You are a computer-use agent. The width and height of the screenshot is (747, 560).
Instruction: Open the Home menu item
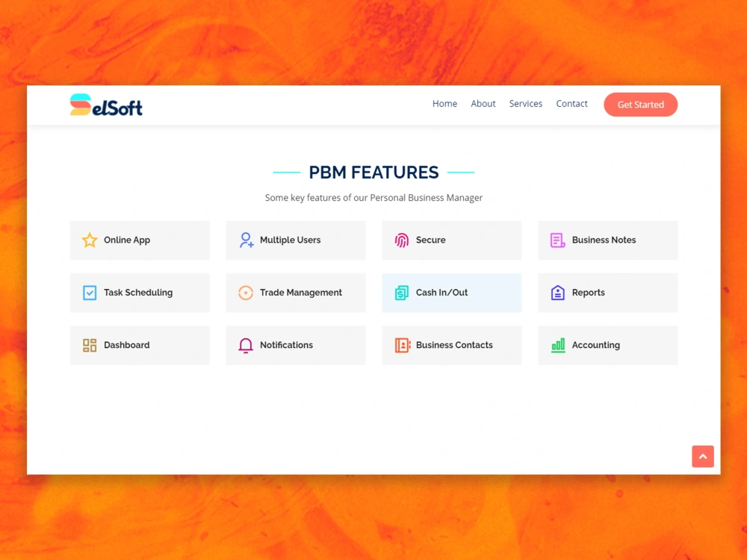pos(444,104)
